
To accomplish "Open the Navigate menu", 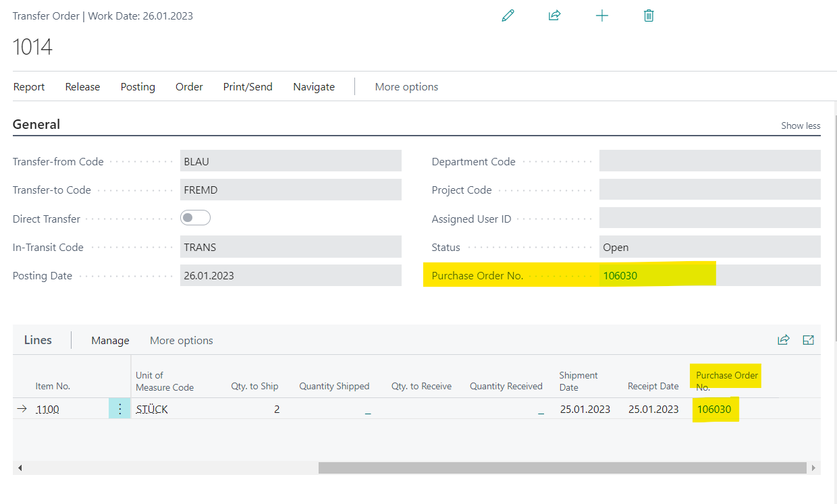I will pyautogui.click(x=314, y=86).
